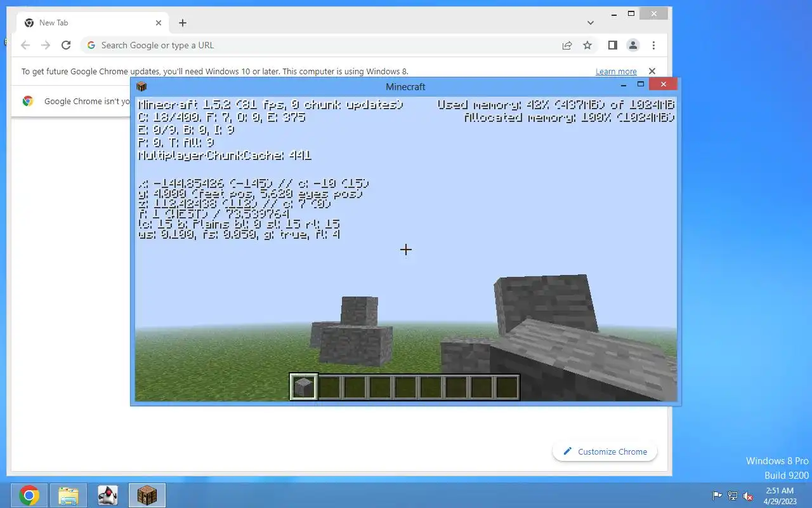Viewport: 812px width, 508px height.
Task: Click Customize Chrome button
Action: click(605, 451)
